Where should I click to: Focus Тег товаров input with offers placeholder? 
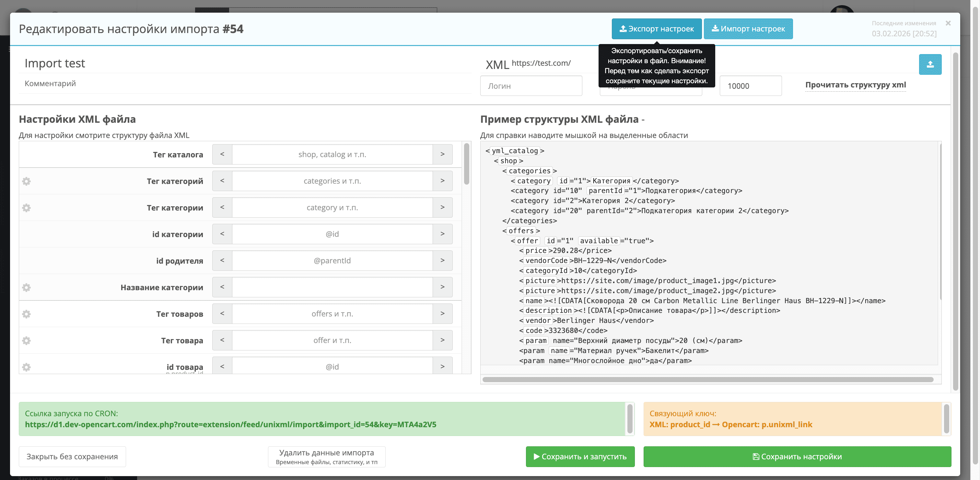tap(332, 314)
